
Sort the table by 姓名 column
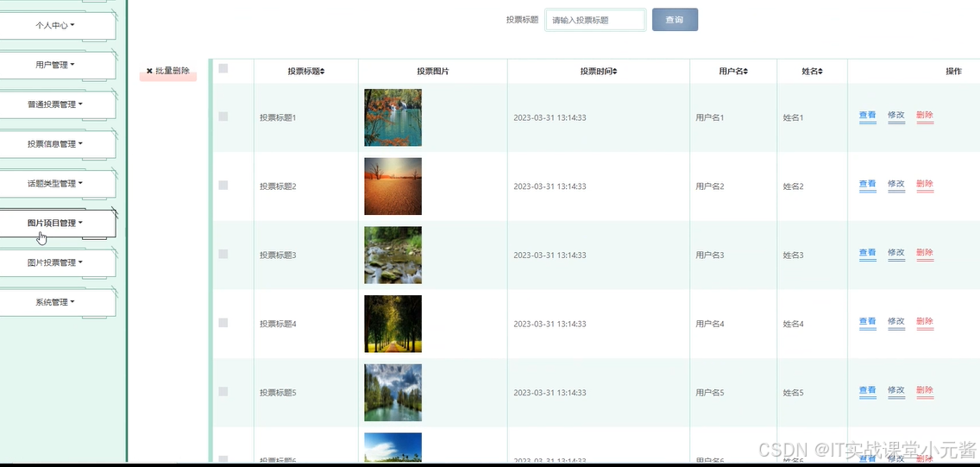click(813, 72)
